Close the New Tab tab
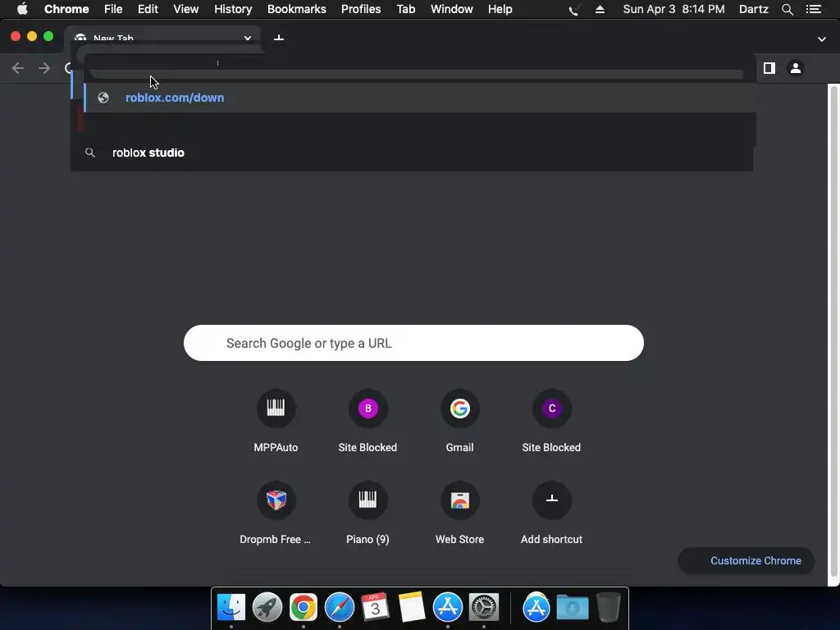This screenshot has width=840, height=630. click(x=248, y=39)
